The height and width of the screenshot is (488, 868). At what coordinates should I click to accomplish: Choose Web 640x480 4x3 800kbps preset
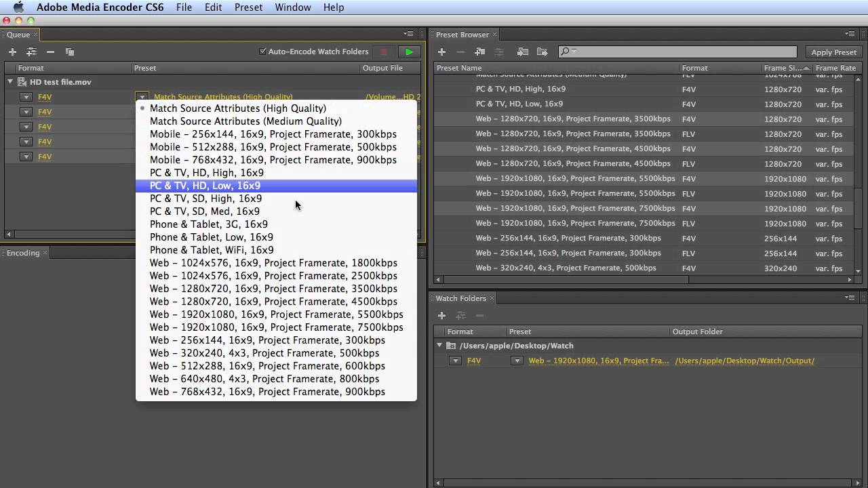276,379
